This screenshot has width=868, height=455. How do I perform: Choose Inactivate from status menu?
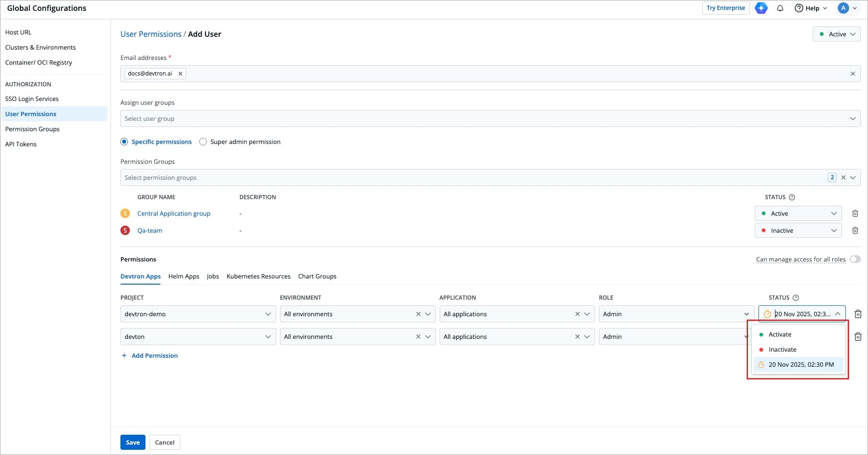pos(782,349)
